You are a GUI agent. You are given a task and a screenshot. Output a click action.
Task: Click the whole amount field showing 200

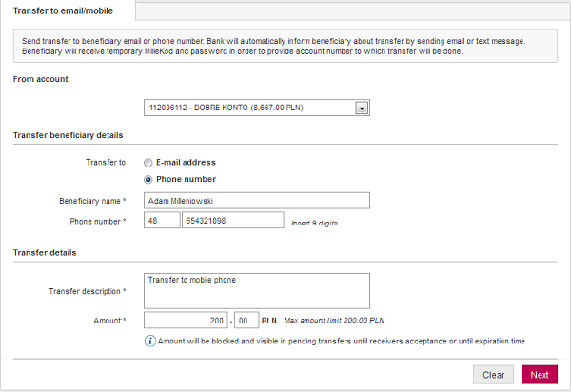click(x=185, y=321)
